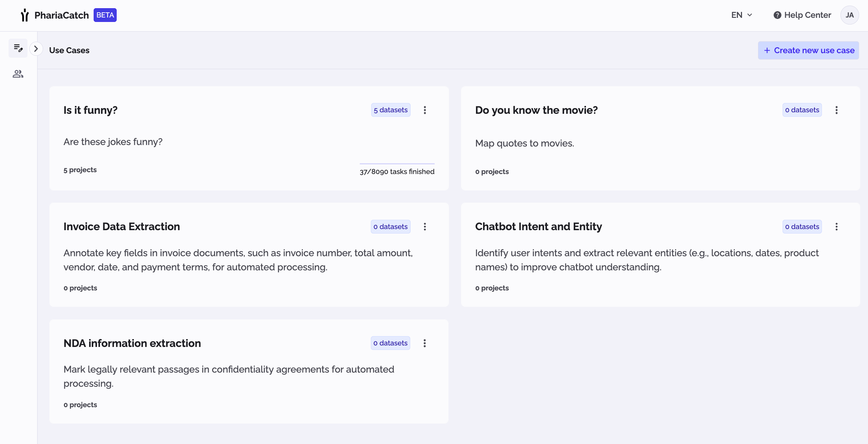Open options menu for Chatbot Intent and Entity

coord(836,226)
